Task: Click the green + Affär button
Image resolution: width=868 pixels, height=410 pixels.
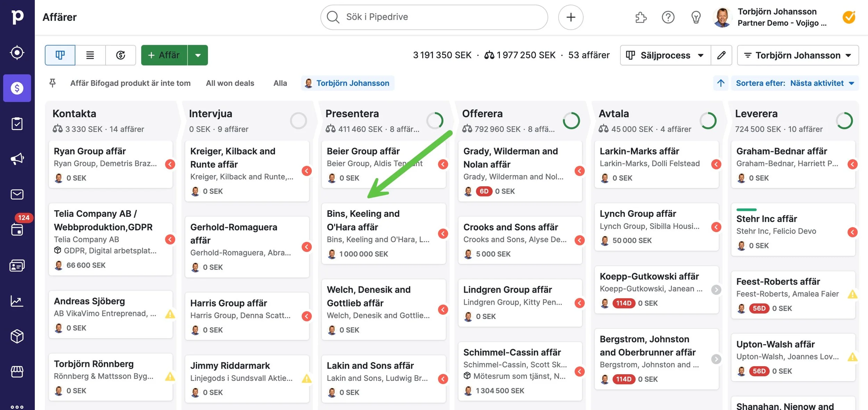Action: coord(164,55)
